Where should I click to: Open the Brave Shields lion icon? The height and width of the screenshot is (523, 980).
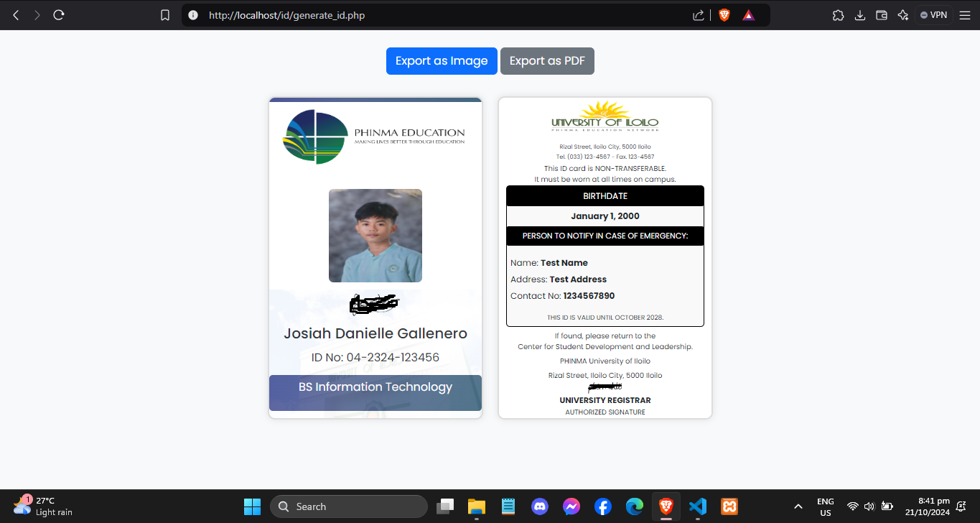(x=724, y=15)
